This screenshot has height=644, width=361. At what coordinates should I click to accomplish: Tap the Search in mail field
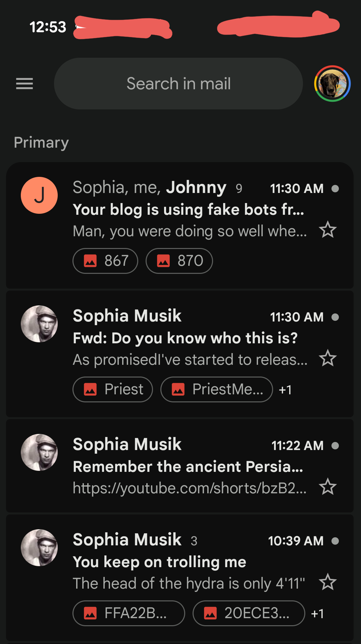(x=178, y=84)
